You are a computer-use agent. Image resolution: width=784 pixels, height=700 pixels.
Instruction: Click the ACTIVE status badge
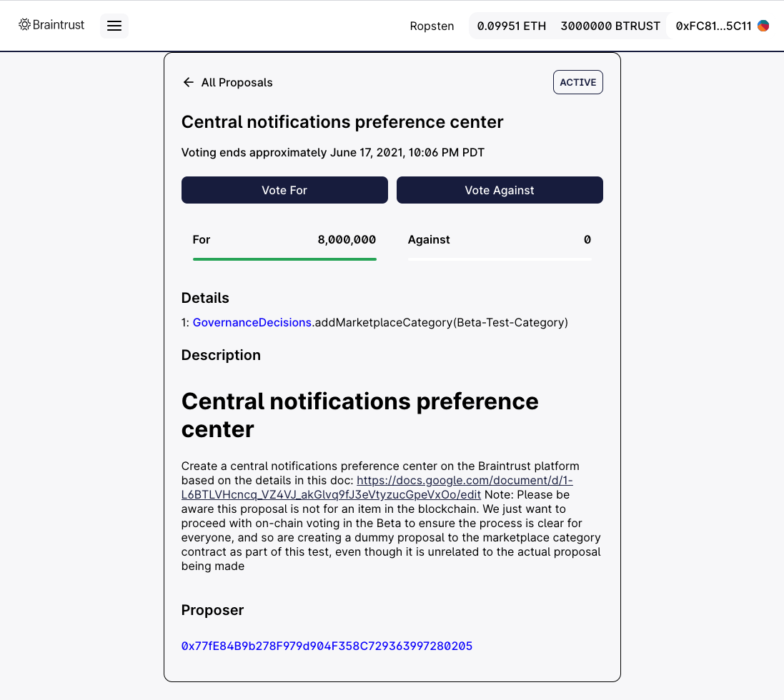[578, 82]
